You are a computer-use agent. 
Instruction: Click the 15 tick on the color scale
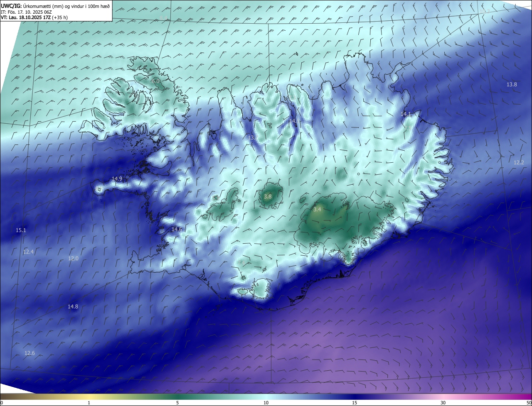pyautogui.click(x=355, y=403)
